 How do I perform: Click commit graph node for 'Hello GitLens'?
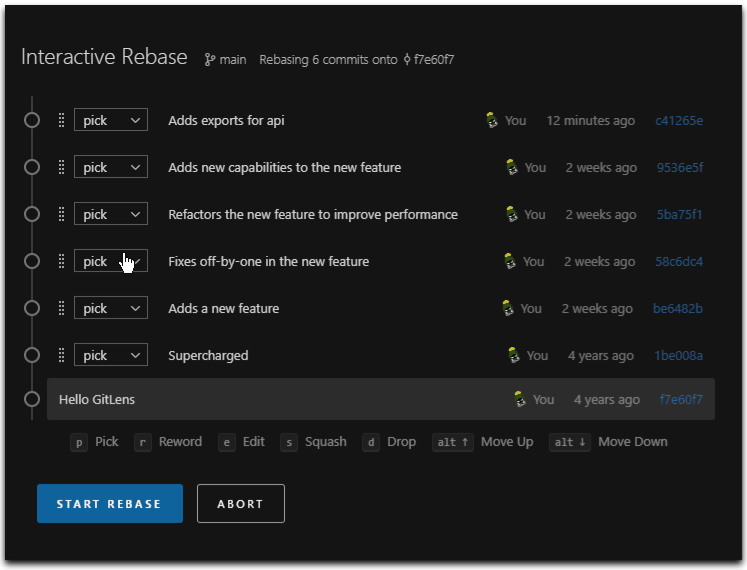coord(32,399)
